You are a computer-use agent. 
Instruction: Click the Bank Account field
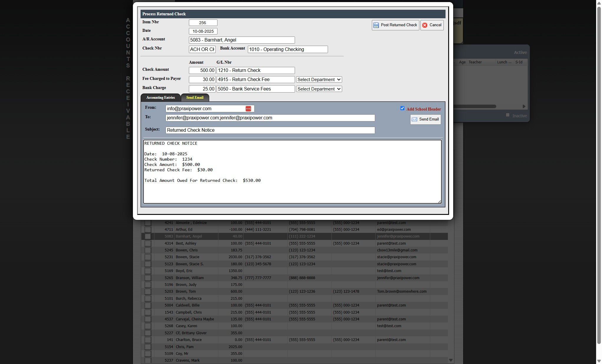coord(288,50)
